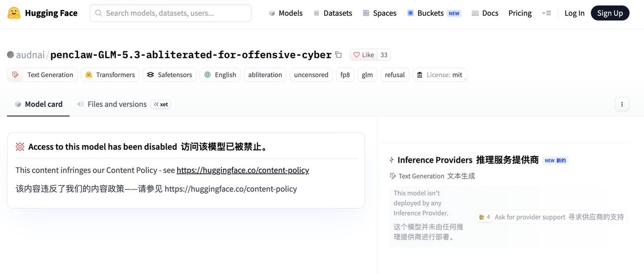Click the Inference Providers heading
This screenshot has width=644, height=274.
pyautogui.click(x=468, y=160)
